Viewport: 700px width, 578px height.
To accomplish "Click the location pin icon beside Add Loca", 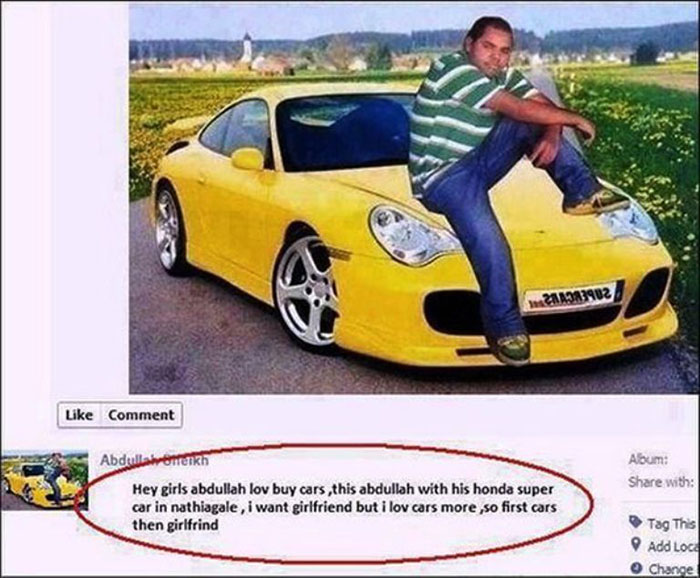I will pos(635,545).
